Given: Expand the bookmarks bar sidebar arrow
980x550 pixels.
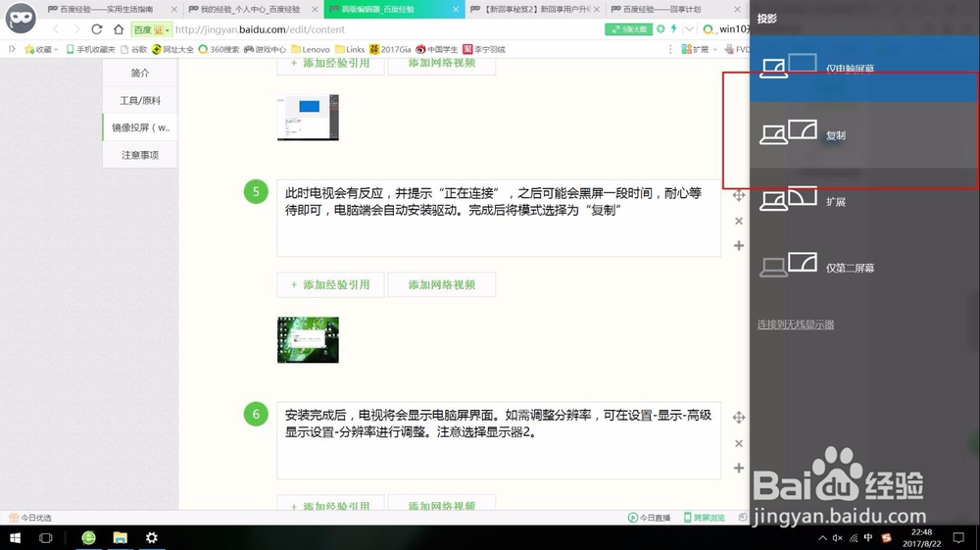Looking at the screenshot, I should [x=12, y=49].
